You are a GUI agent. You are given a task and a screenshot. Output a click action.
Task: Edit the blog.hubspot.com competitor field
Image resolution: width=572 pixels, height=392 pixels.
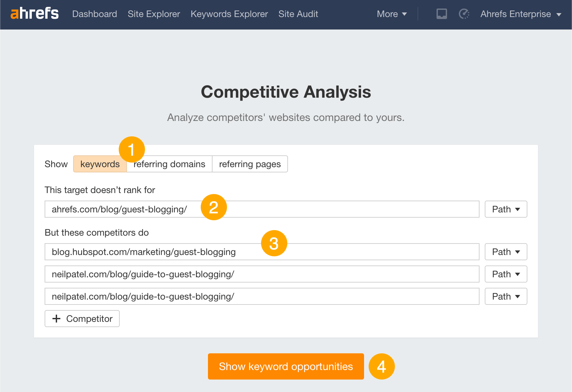tap(262, 252)
